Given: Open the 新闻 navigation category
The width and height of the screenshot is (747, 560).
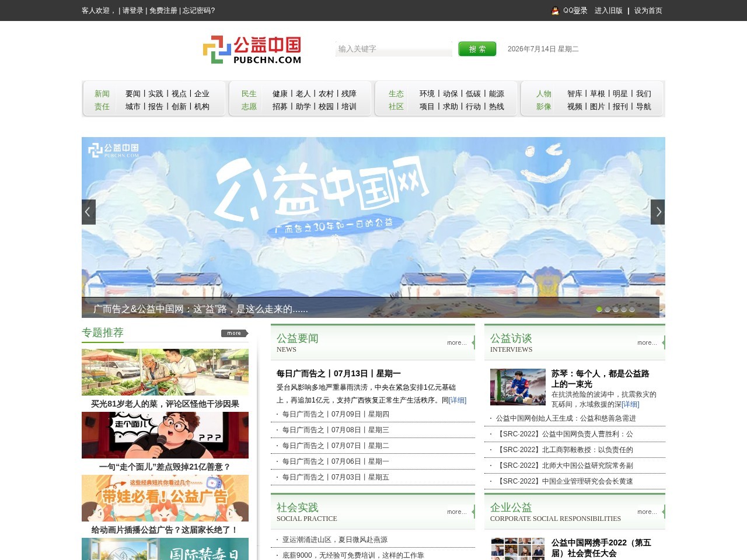Looking at the screenshot, I should [x=102, y=93].
